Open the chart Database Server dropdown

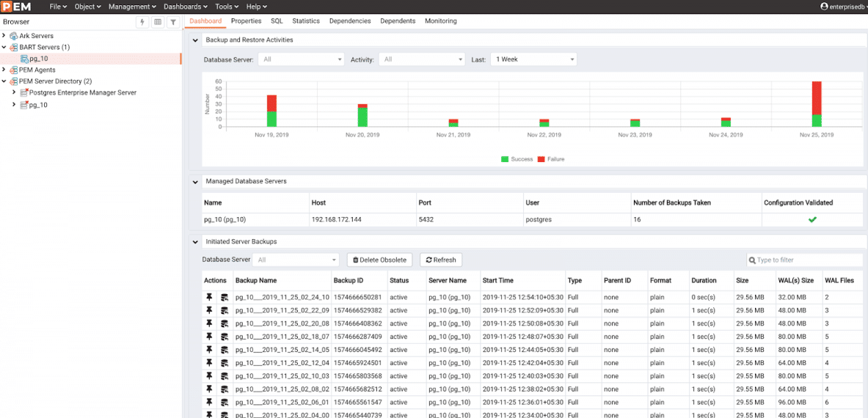(302, 59)
